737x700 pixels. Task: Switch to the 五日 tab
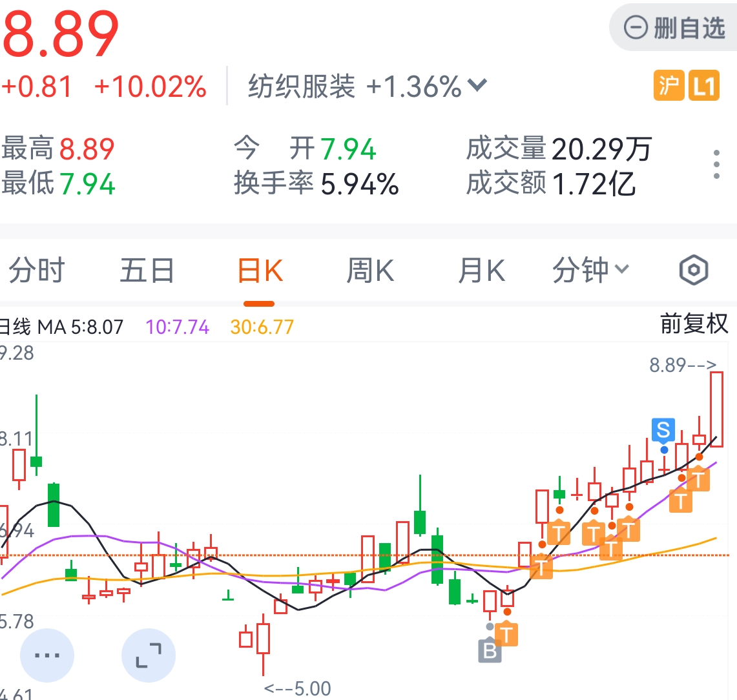[x=147, y=271]
